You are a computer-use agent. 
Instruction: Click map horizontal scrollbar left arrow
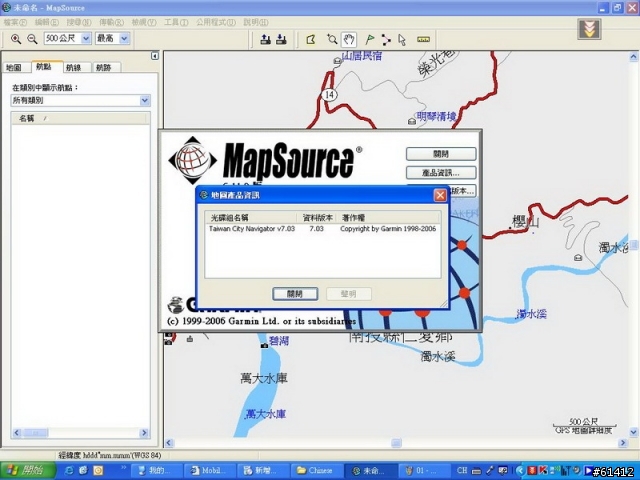click(169, 443)
